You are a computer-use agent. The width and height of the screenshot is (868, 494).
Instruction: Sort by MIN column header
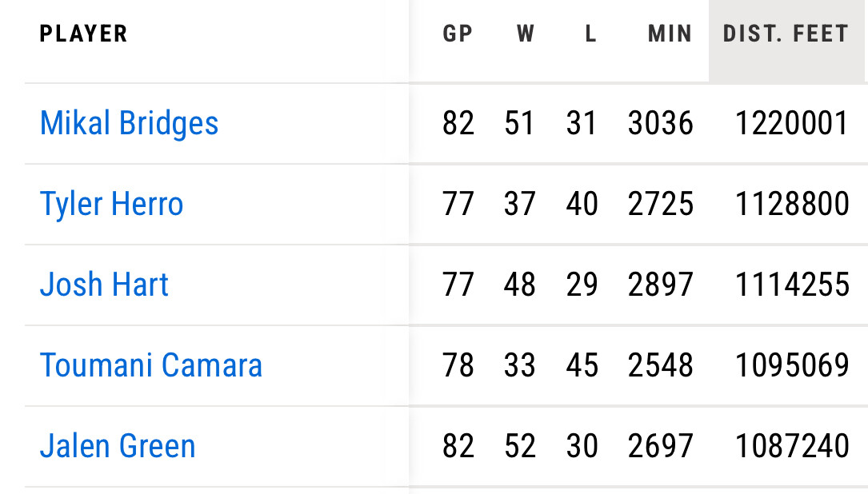[670, 34]
